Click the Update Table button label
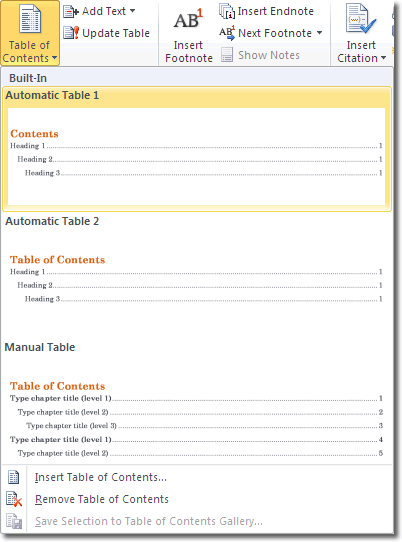The width and height of the screenshot is (402, 542). (x=116, y=33)
